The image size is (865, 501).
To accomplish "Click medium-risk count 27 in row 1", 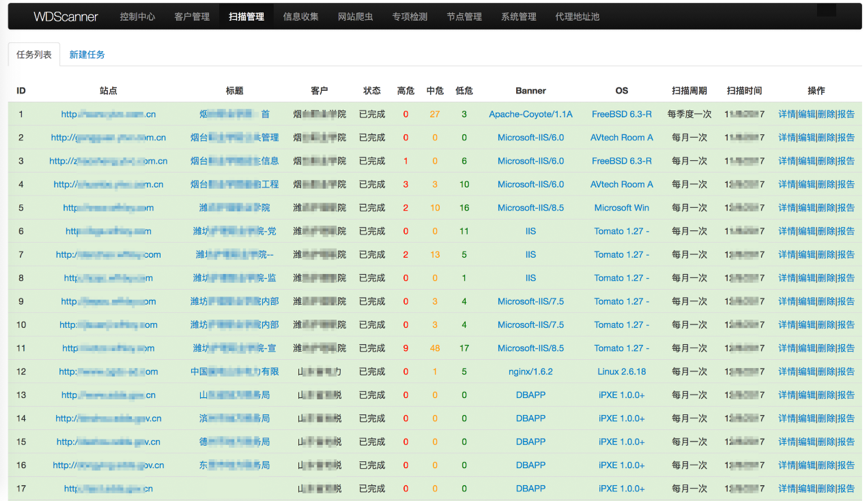I will click(x=435, y=114).
